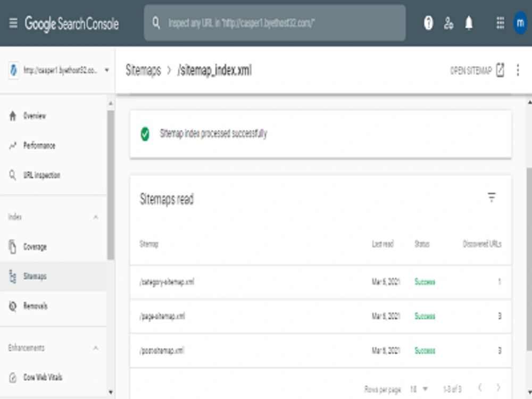
Task: Open the account avatar menu
Action: [520, 23]
